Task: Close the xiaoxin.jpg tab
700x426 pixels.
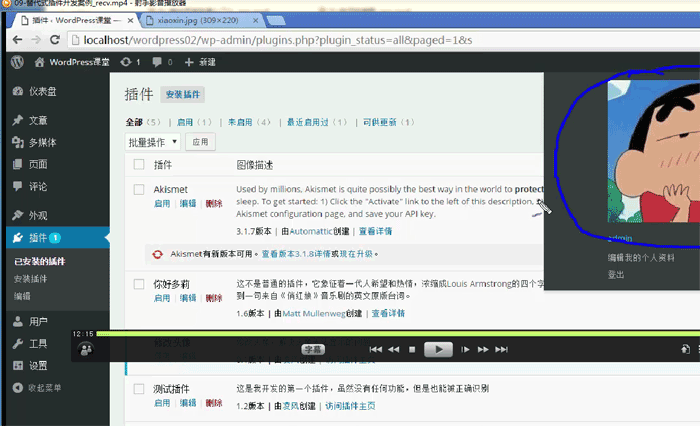Action: 255,21
